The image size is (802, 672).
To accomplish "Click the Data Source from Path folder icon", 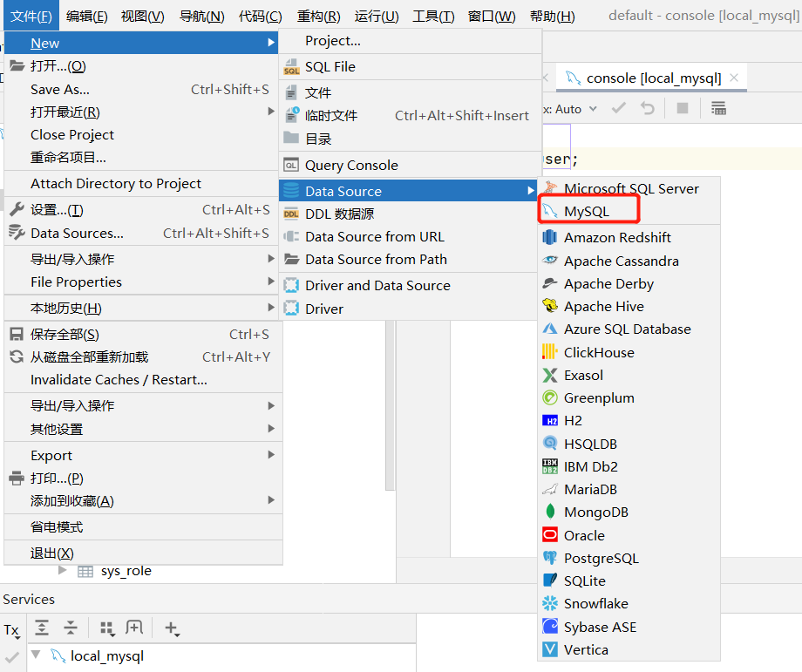I will [x=291, y=259].
